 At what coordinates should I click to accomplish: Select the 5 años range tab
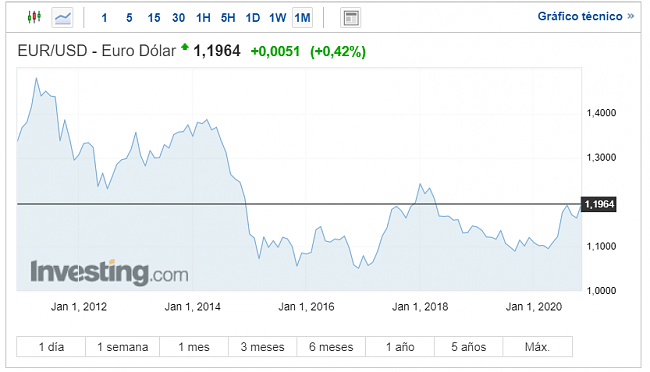tap(469, 347)
